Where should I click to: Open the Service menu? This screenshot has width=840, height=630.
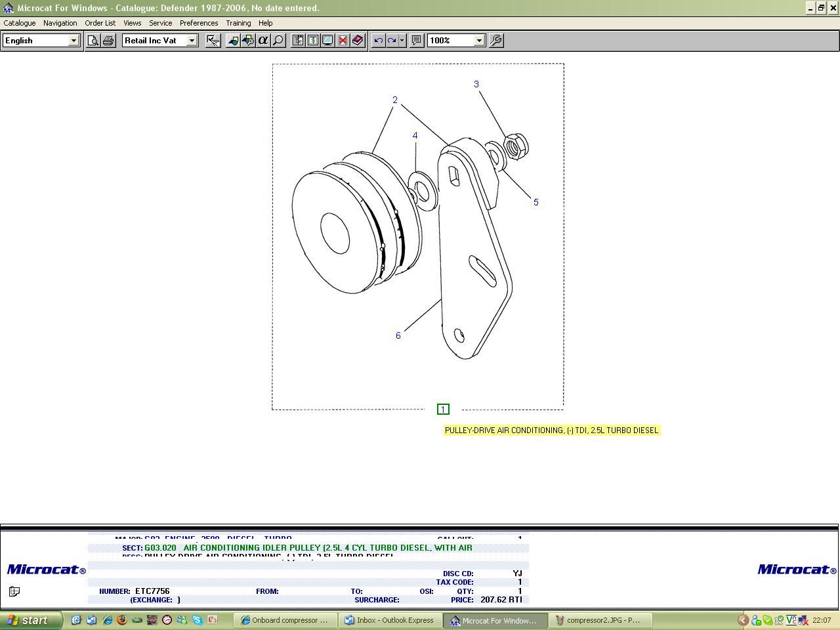click(161, 23)
